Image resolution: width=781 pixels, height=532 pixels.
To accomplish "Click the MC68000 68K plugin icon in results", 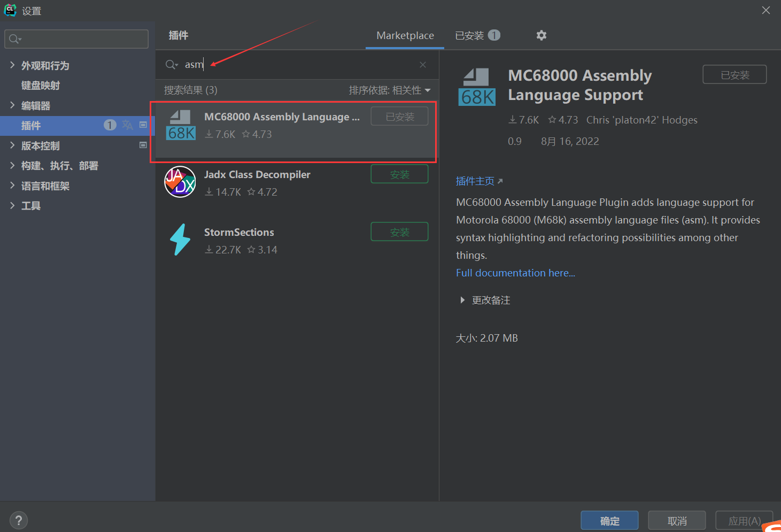I will coord(181,125).
